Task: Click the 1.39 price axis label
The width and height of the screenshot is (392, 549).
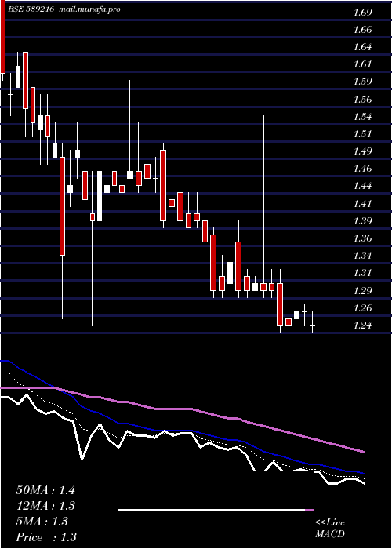Action: coord(362,221)
